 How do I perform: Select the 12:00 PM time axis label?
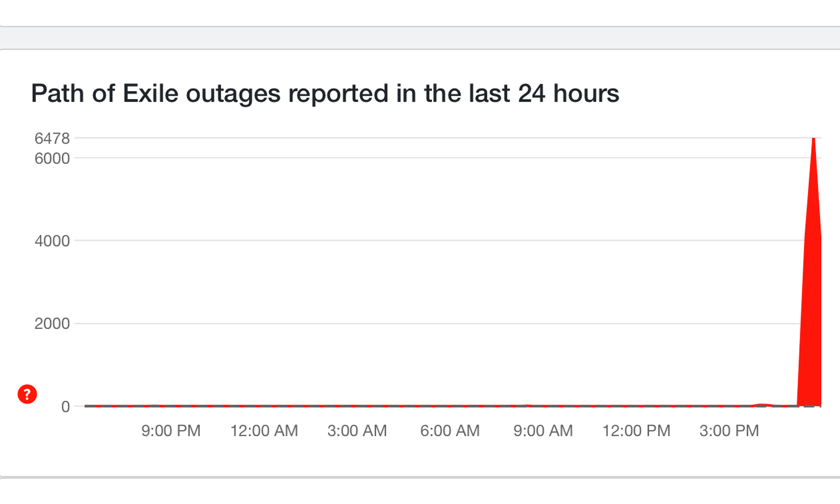(x=636, y=430)
